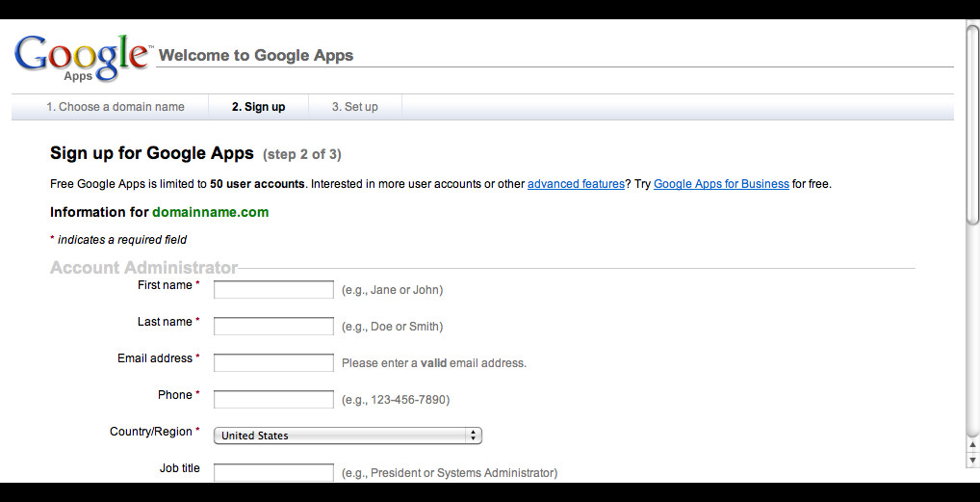Click the Phone input field
Viewport: 980px width, 502px height.
click(273, 399)
